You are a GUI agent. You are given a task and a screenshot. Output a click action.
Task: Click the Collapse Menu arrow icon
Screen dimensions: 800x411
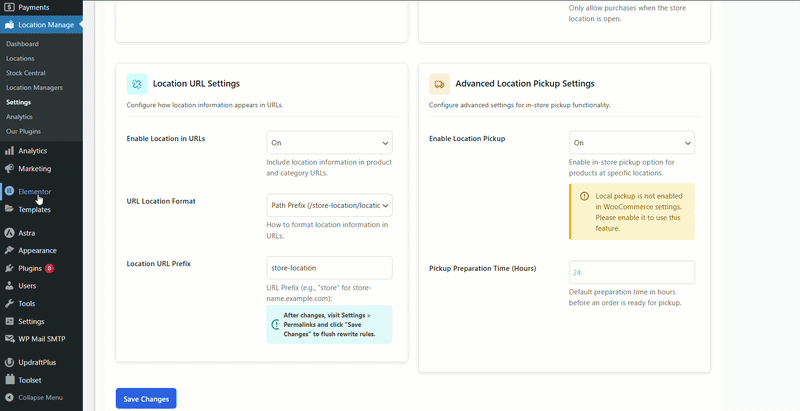pos(9,397)
